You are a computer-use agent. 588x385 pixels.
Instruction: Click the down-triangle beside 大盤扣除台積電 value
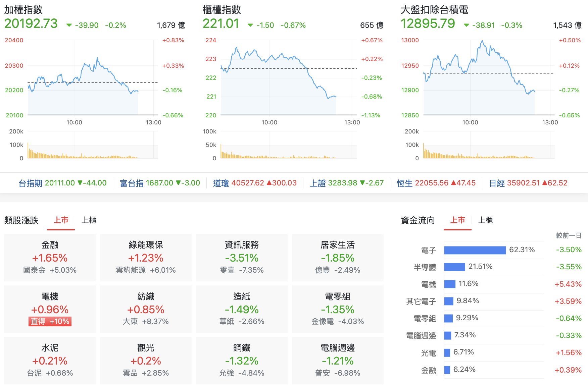coord(467,25)
